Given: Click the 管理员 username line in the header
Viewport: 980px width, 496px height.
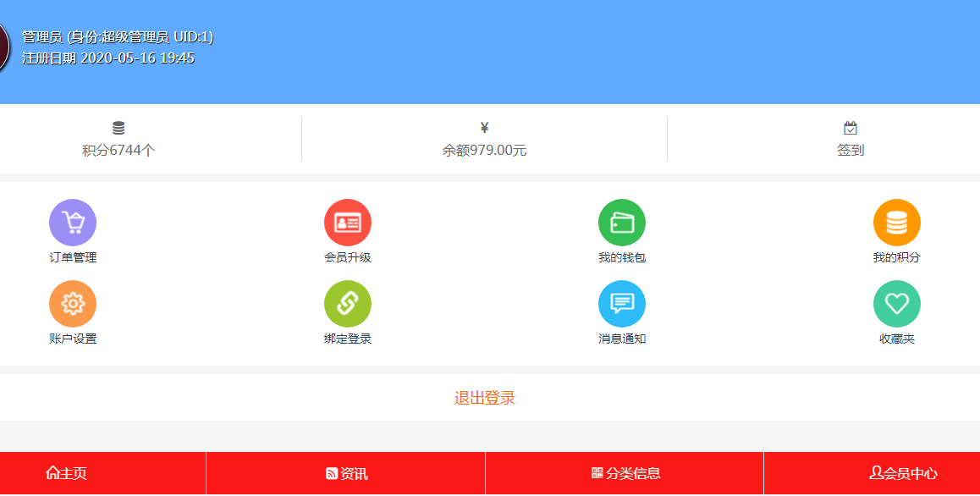Looking at the screenshot, I should click(118, 37).
